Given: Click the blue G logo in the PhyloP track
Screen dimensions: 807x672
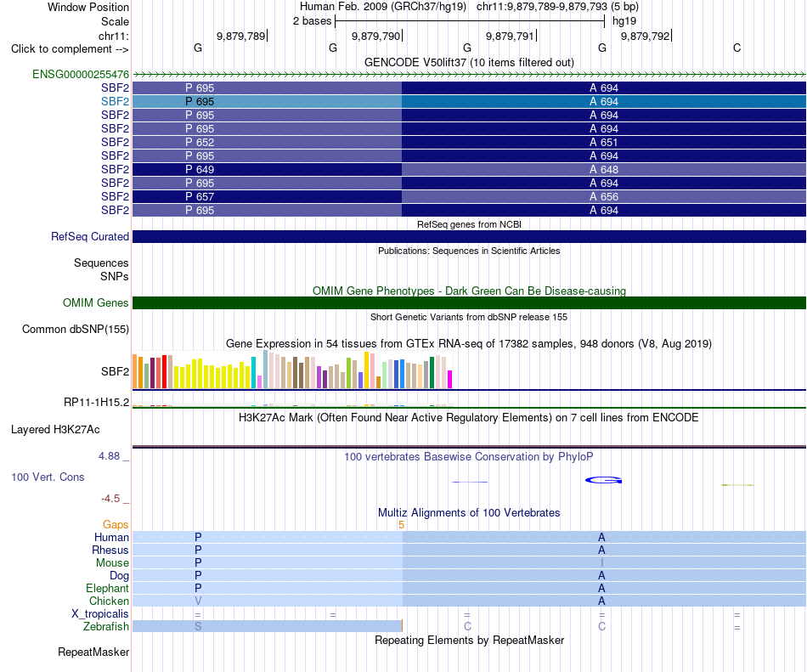Looking at the screenshot, I should click(x=604, y=480).
